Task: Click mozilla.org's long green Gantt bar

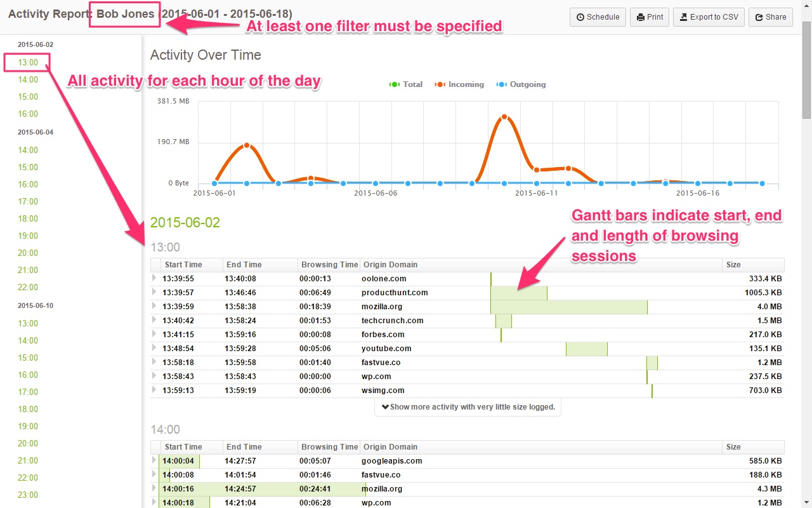Action: 568,306
